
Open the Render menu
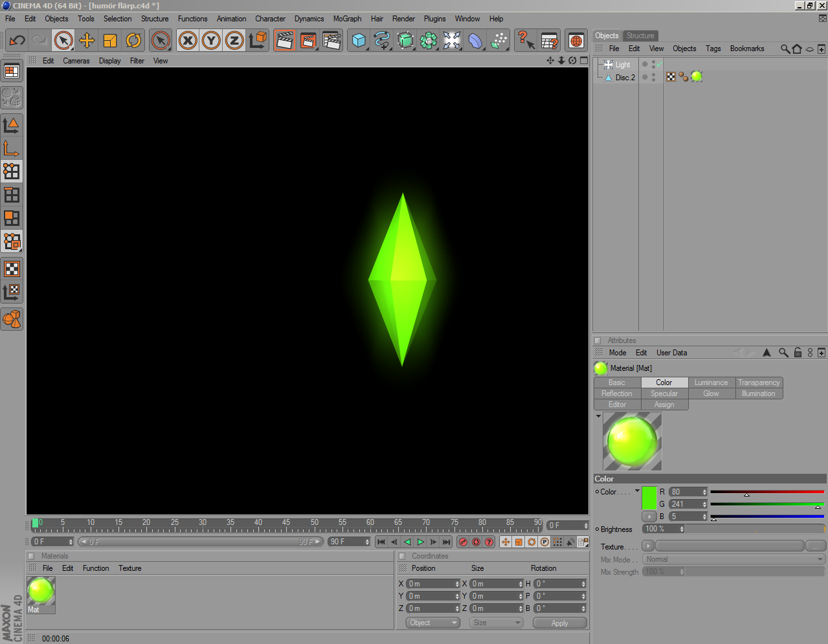click(403, 19)
